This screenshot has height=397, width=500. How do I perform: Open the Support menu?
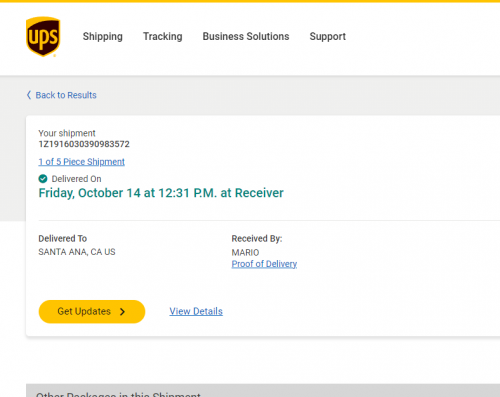point(328,36)
